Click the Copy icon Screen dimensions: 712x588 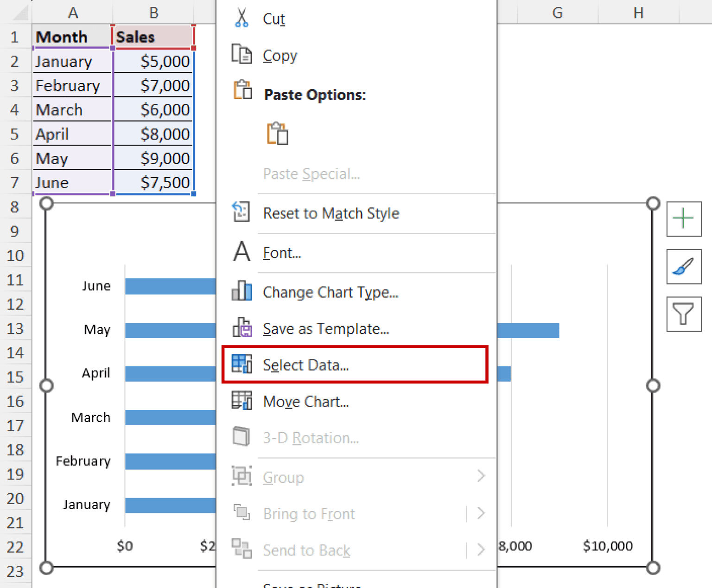point(241,54)
